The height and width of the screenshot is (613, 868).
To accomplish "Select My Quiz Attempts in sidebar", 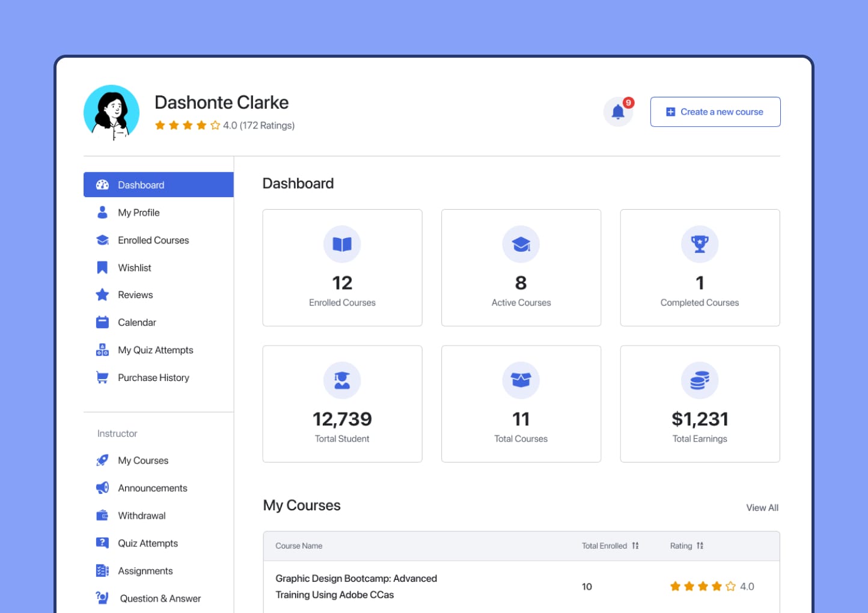I will point(155,350).
